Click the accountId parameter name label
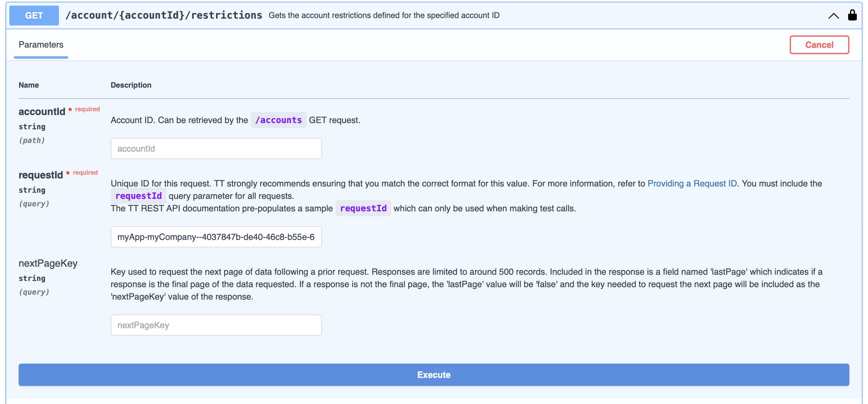Image resolution: width=868 pixels, height=404 pixels. [42, 112]
